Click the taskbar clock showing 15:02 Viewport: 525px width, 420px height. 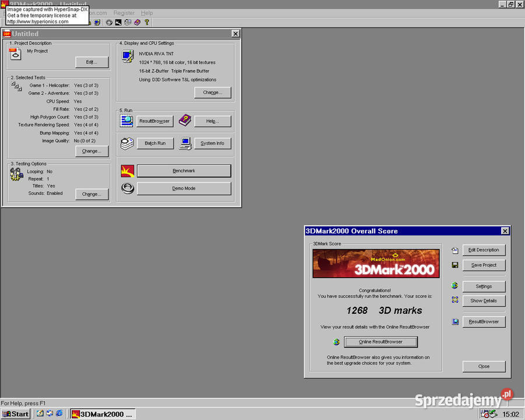click(510, 414)
